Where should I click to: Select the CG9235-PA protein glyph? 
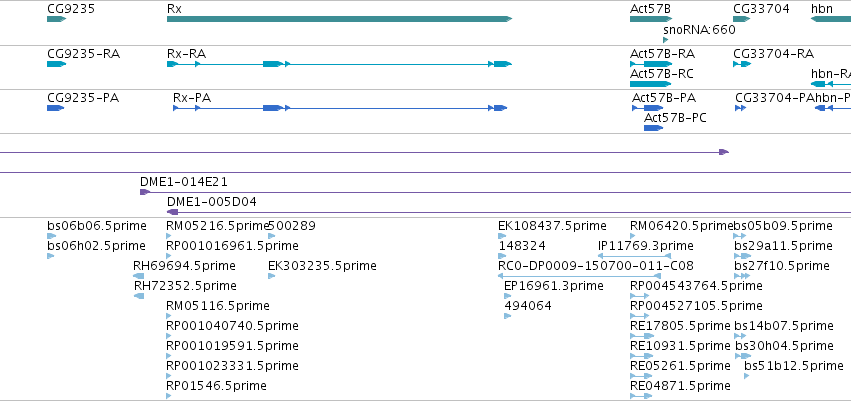point(55,108)
